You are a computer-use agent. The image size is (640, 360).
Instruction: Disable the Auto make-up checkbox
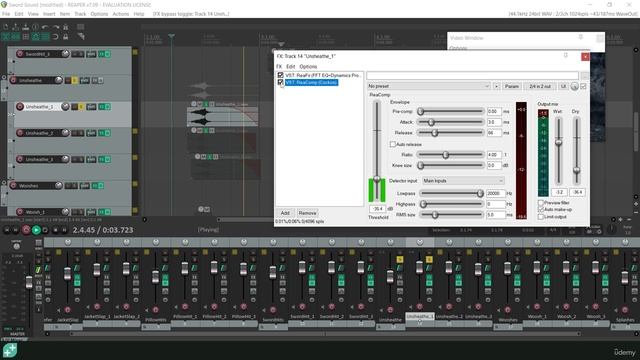[x=541, y=209]
